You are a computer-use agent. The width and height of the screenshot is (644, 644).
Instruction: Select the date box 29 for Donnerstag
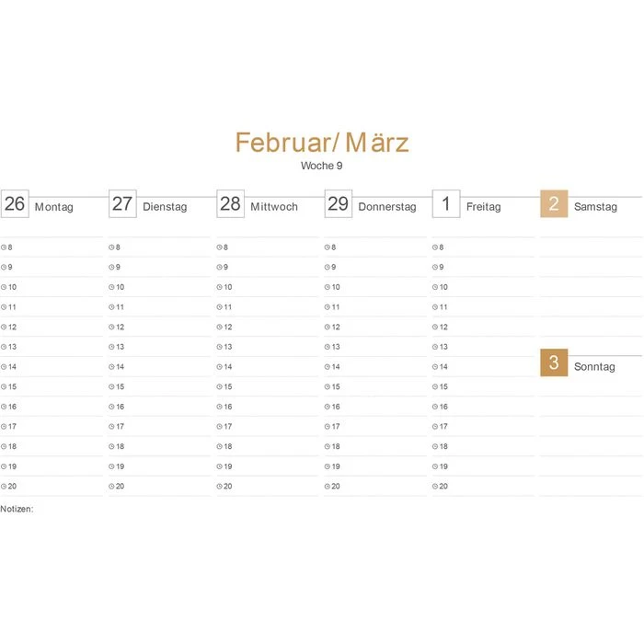click(338, 204)
